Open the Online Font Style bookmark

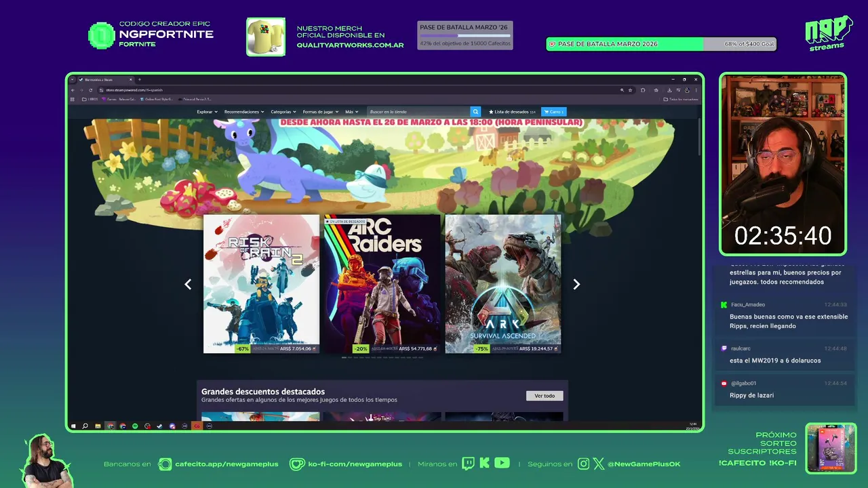click(157, 99)
